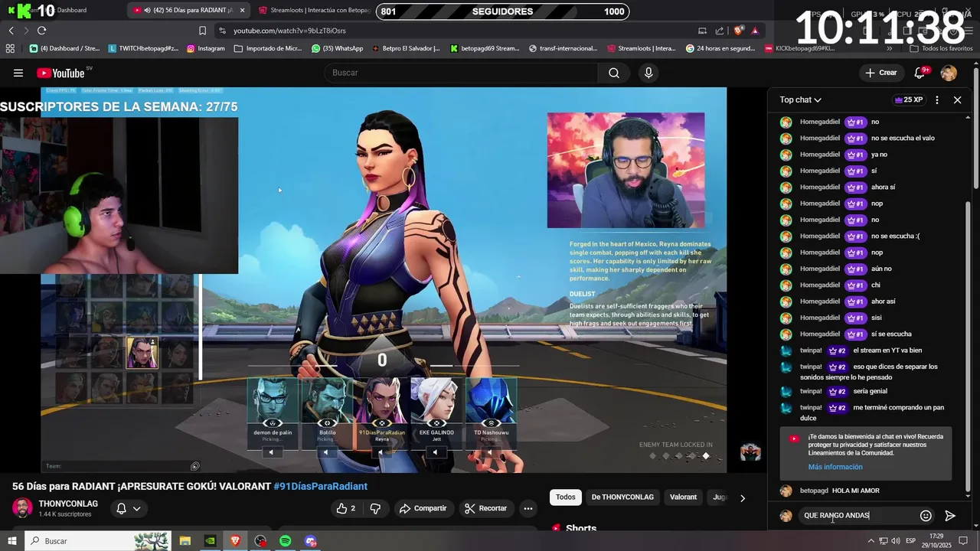This screenshot has height=551, width=980.
Task: Select the Todos filter chip
Action: coord(566,497)
